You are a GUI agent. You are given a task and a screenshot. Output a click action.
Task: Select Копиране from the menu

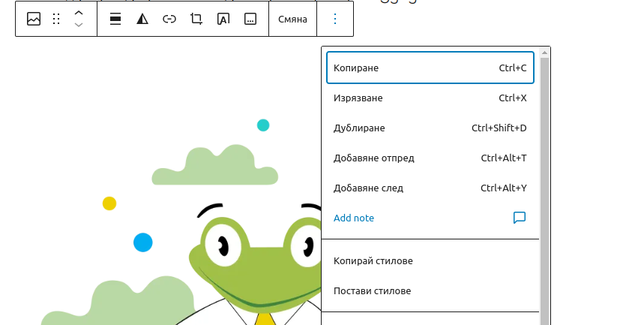coord(430,68)
